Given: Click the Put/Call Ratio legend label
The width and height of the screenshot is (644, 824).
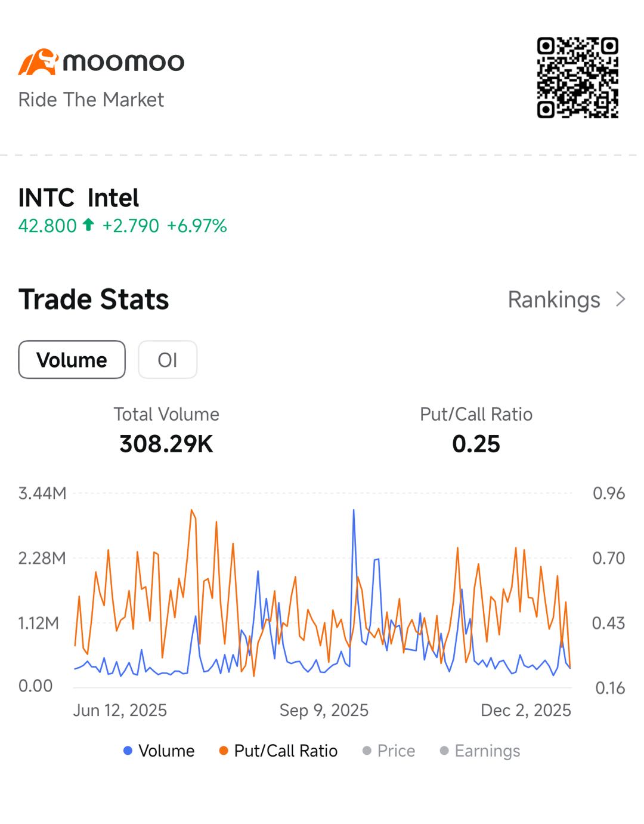Looking at the screenshot, I should pyautogui.click(x=286, y=751).
